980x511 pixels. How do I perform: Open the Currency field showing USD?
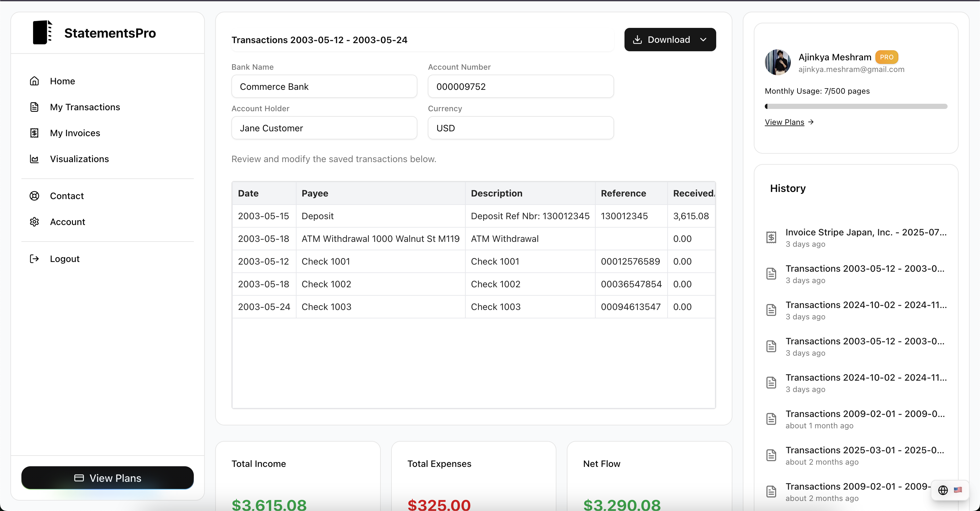click(x=520, y=128)
